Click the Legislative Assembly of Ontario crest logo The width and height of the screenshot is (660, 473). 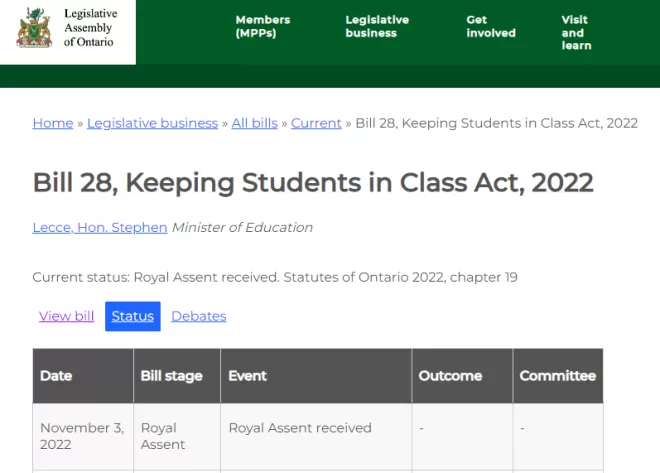pos(35,28)
